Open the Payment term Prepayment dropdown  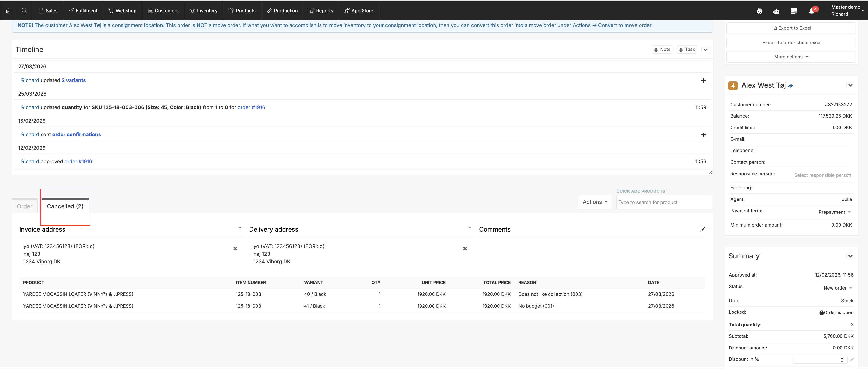(834, 212)
